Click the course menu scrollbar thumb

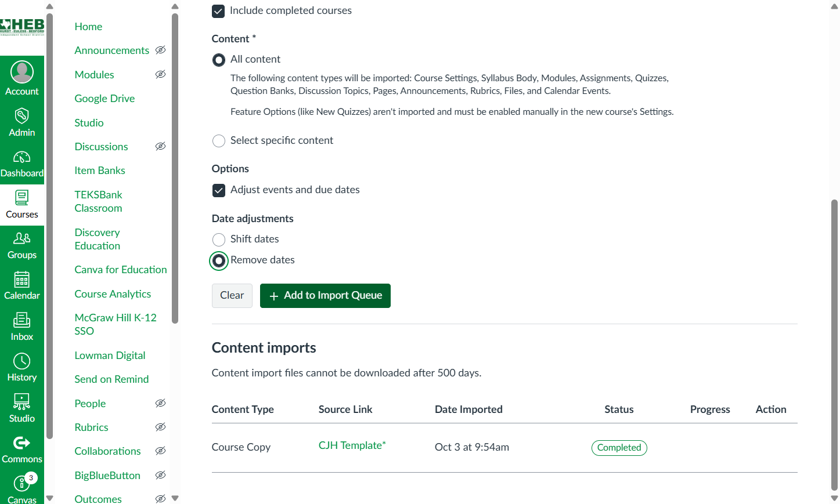coord(175,168)
